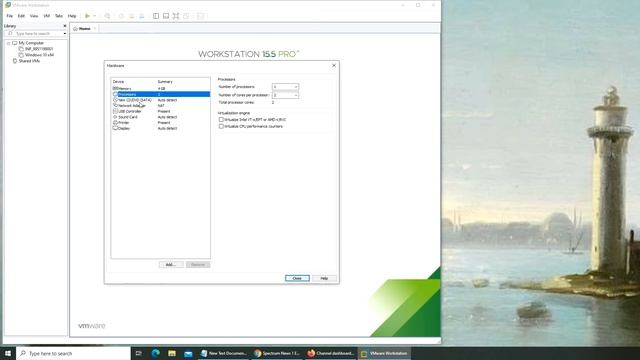Screen dimensions: 640x360
Task: Click the Add... button in Hardware dialog
Action: click(x=171, y=264)
